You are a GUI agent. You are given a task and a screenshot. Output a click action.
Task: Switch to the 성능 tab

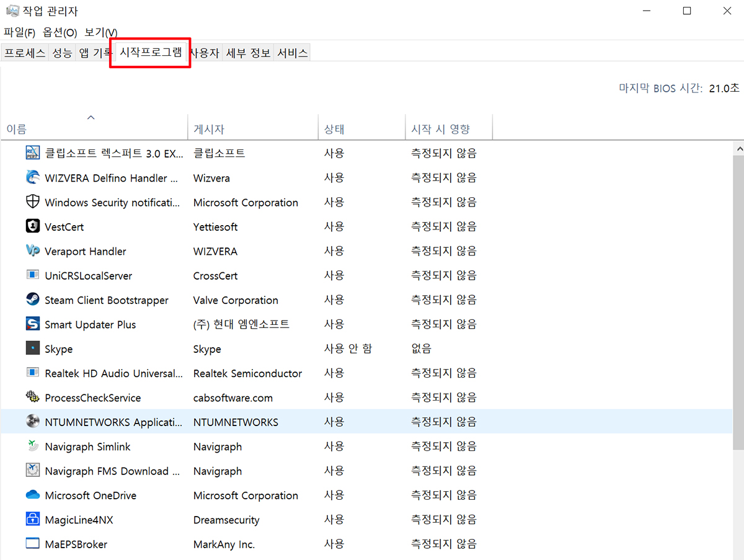61,53
